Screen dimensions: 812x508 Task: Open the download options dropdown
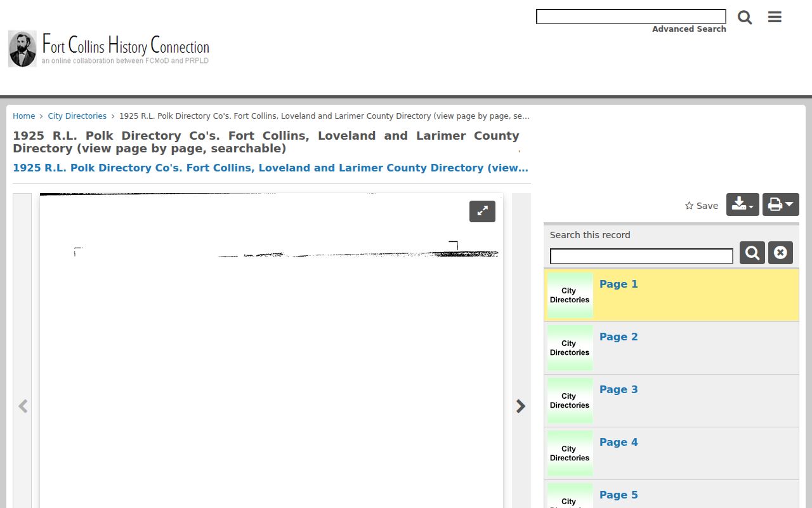click(743, 204)
